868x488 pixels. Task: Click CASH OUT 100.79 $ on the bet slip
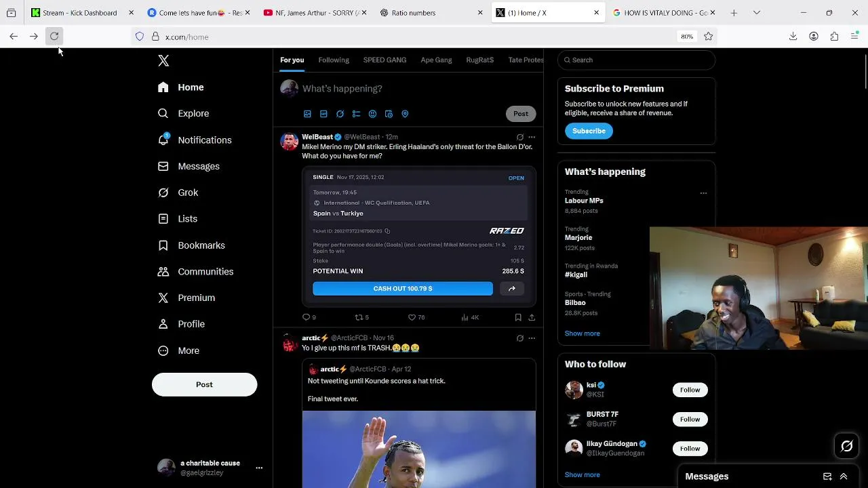403,289
